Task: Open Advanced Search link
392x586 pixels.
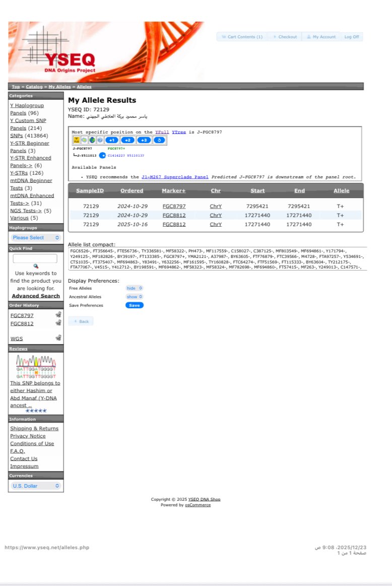Action: coord(36,296)
